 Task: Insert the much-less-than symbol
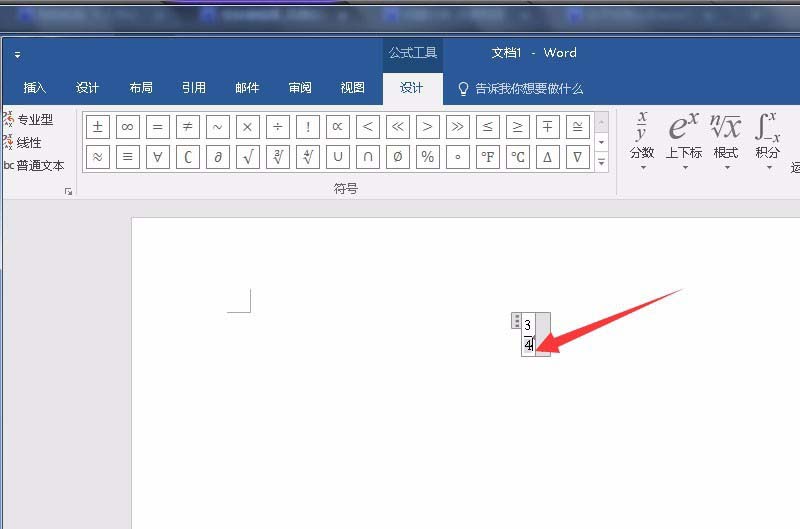pos(397,127)
